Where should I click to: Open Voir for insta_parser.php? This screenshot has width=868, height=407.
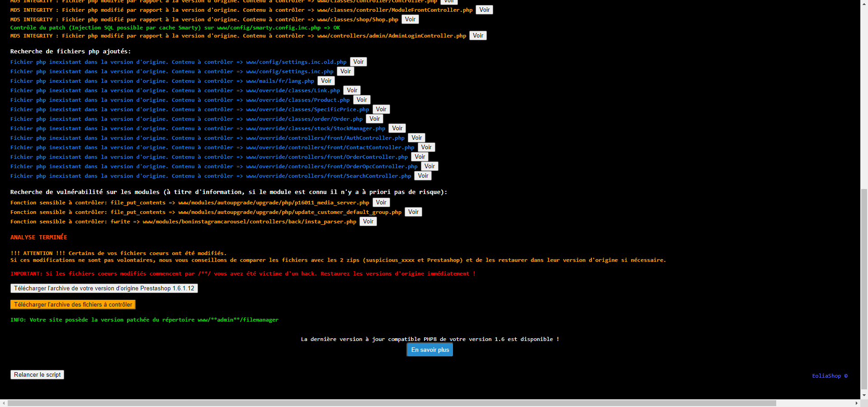point(368,222)
